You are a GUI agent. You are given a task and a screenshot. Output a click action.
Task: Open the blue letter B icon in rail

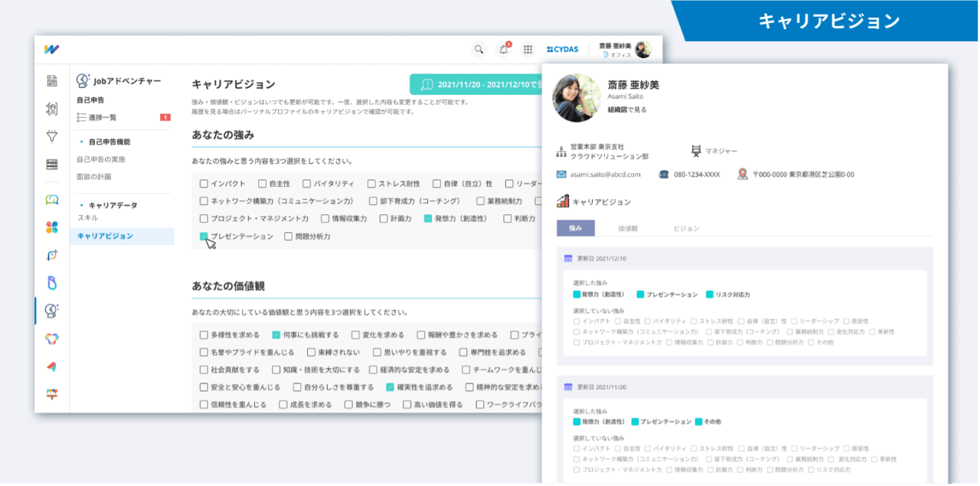52,283
